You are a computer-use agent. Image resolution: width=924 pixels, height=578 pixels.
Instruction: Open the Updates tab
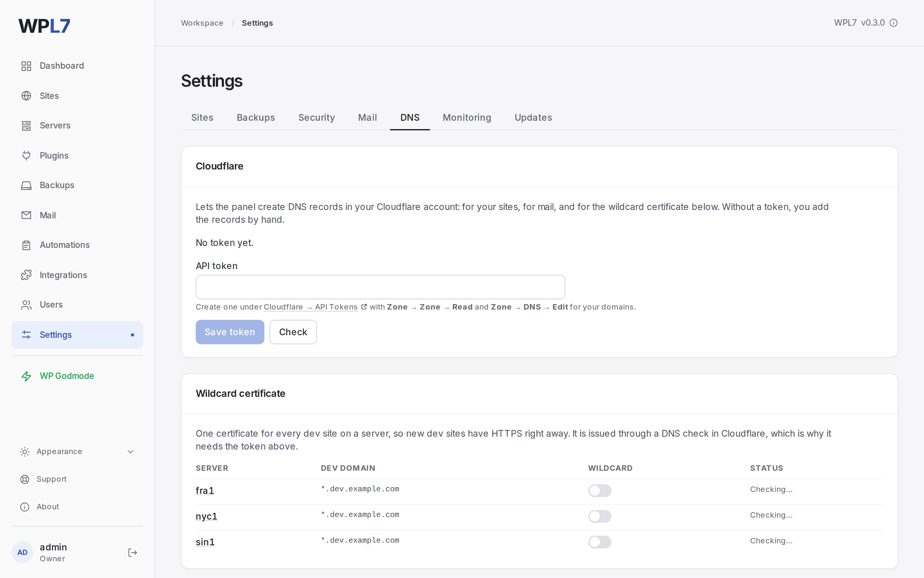(x=533, y=117)
